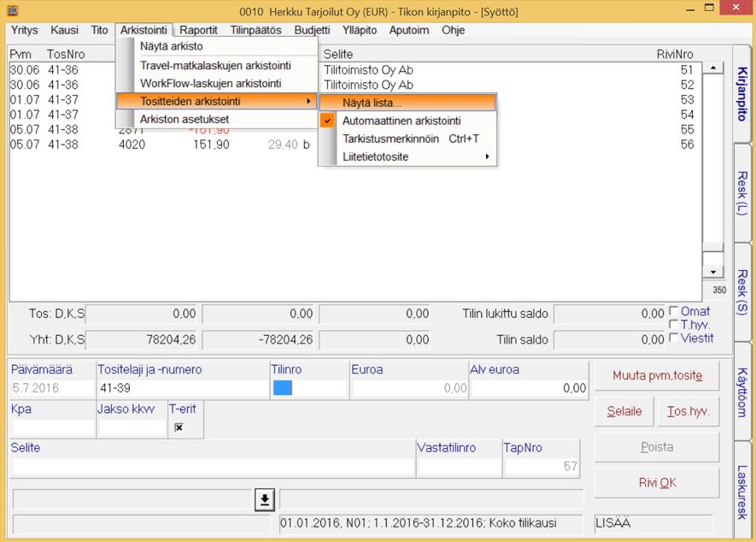Select row with account 4020
The height and width of the screenshot is (542, 756).
click(355, 144)
